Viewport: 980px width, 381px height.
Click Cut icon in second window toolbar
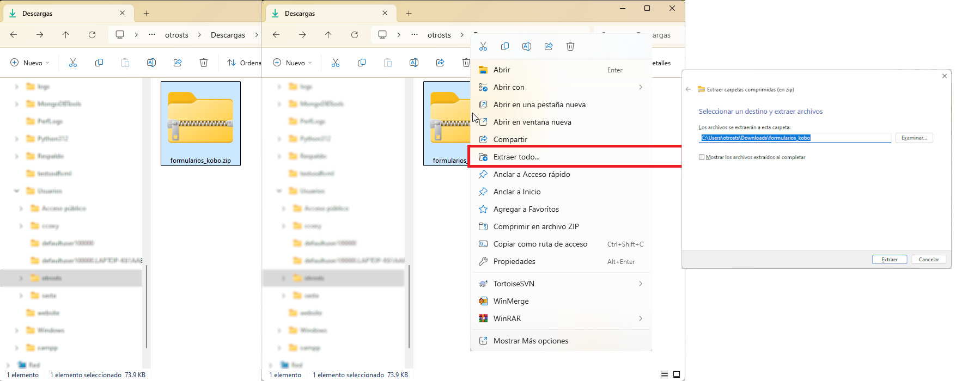[x=336, y=63]
